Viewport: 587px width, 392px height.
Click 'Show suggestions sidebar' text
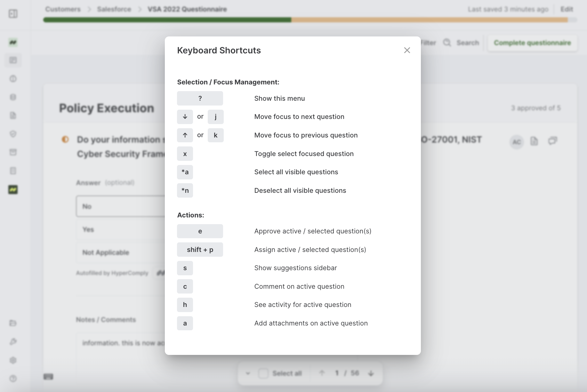pyautogui.click(x=295, y=268)
